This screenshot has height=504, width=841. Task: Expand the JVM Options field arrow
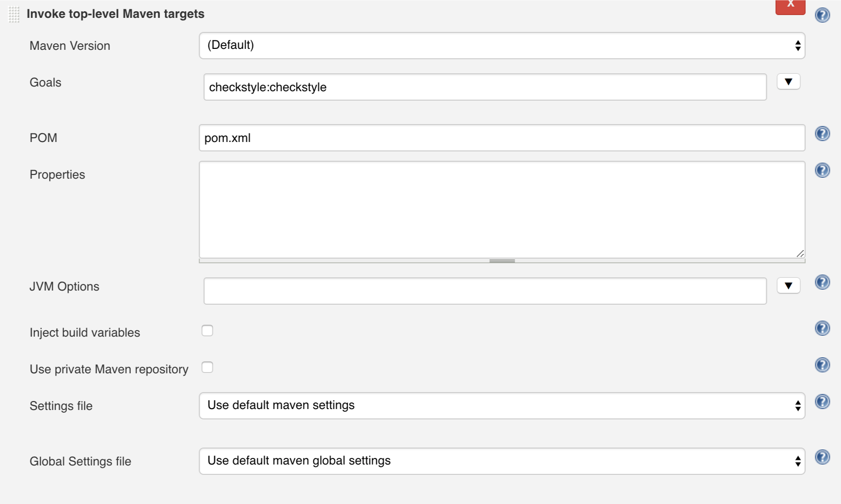click(x=788, y=285)
